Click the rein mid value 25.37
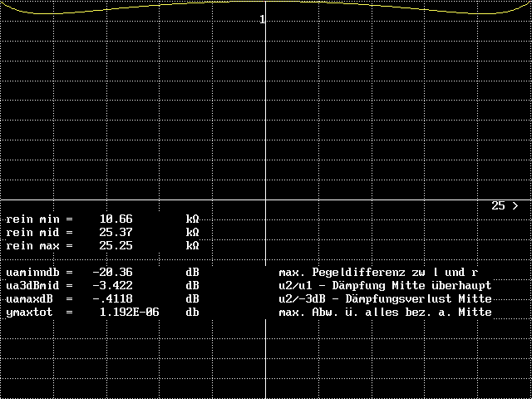The height and width of the screenshot is (399, 532). (116, 233)
